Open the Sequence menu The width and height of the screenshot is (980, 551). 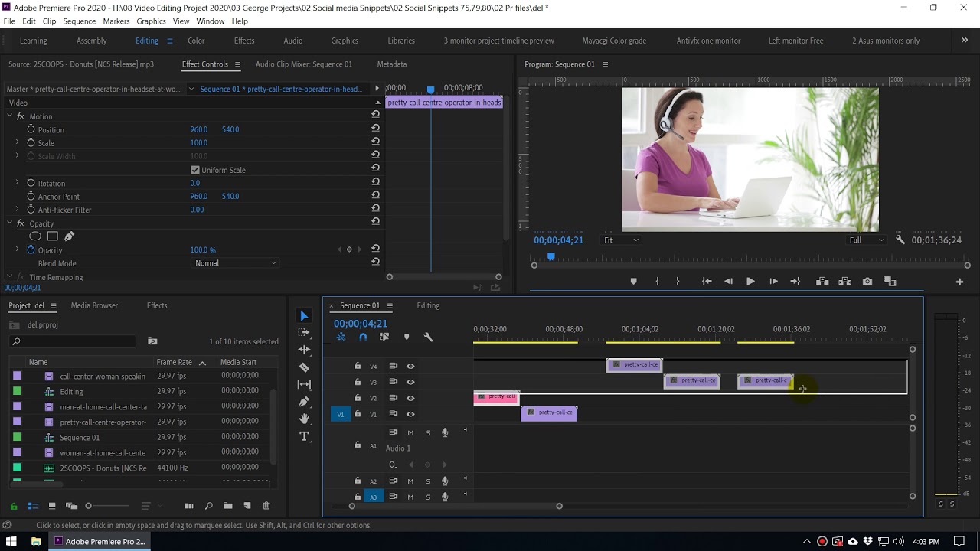[79, 21]
